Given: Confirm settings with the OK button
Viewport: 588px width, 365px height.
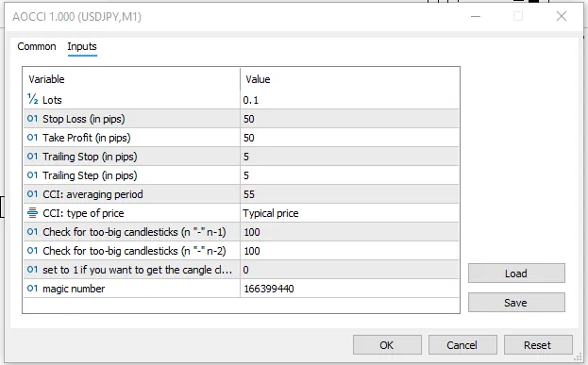Looking at the screenshot, I should pos(387,345).
